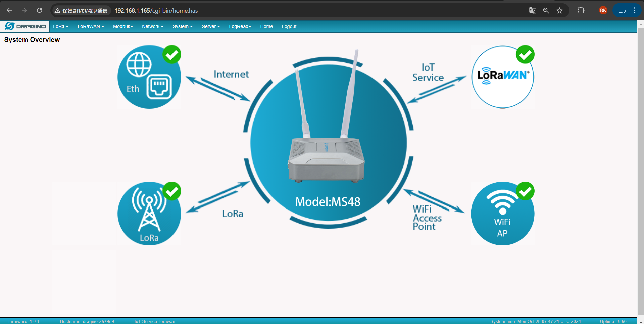The height and width of the screenshot is (324, 644).
Task: Expand the LogRead dropdown menu
Action: [x=240, y=26]
